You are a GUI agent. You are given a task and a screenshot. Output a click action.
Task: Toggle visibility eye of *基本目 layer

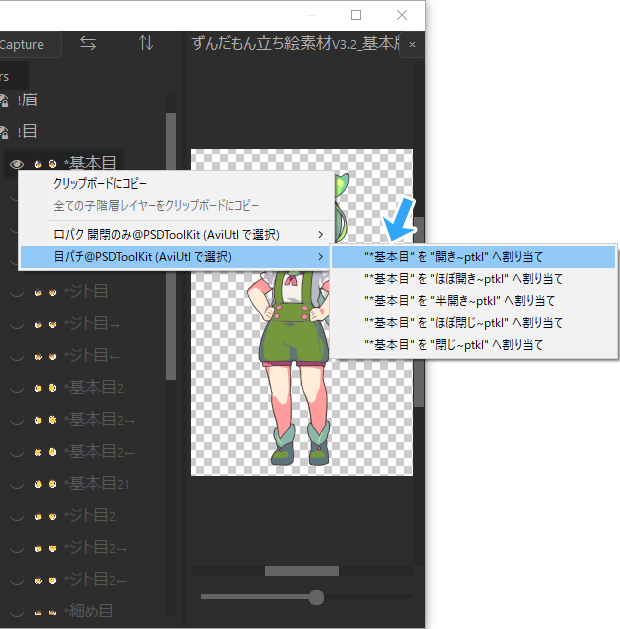(x=17, y=164)
